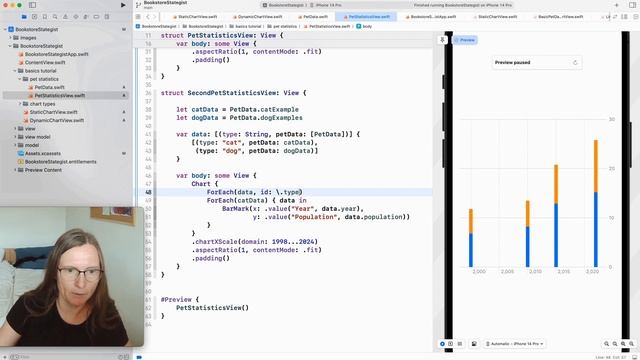Switch to the DynamicChartView.swift tab
The height and width of the screenshot is (360, 640).
tap(257, 17)
